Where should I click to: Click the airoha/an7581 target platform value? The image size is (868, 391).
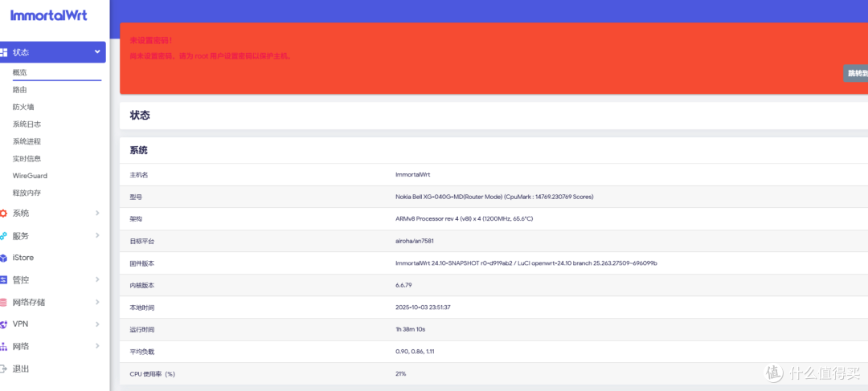[x=416, y=241]
